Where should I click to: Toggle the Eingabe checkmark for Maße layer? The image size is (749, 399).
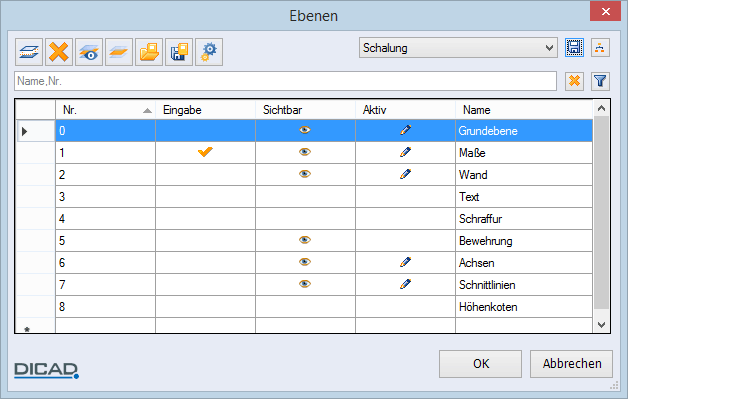point(205,152)
